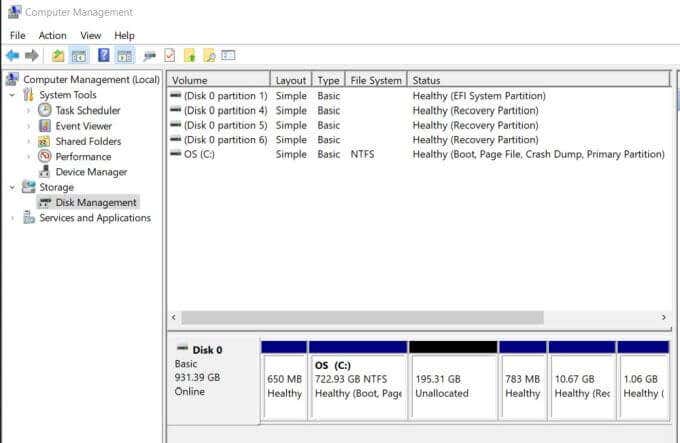Click the System Tools wrench icon
The height and width of the screenshot is (443, 680).
coord(29,94)
